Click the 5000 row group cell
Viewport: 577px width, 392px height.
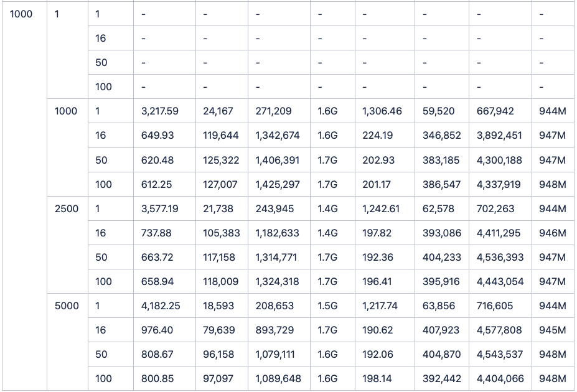(67, 306)
